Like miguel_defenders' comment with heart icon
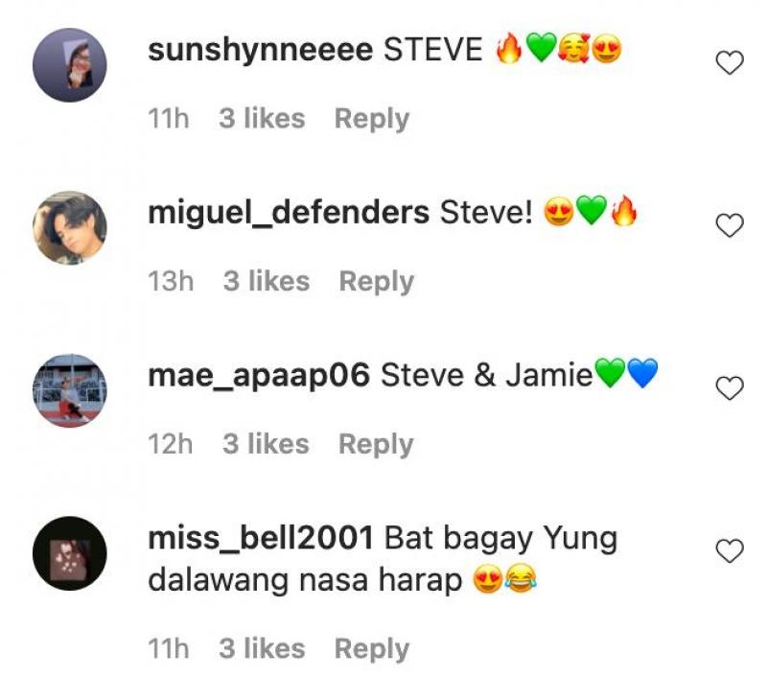Image resolution: width=767 pixels, height=700 pixels. 730,225
